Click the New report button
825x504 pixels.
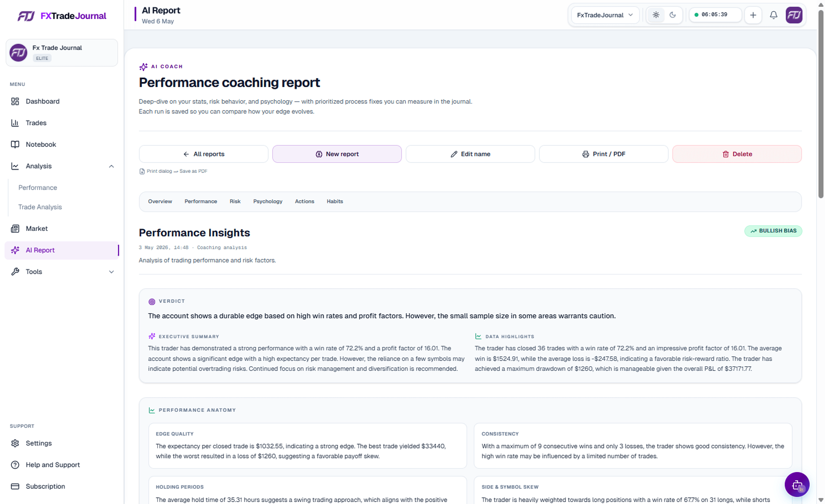[x=337, y=154]
